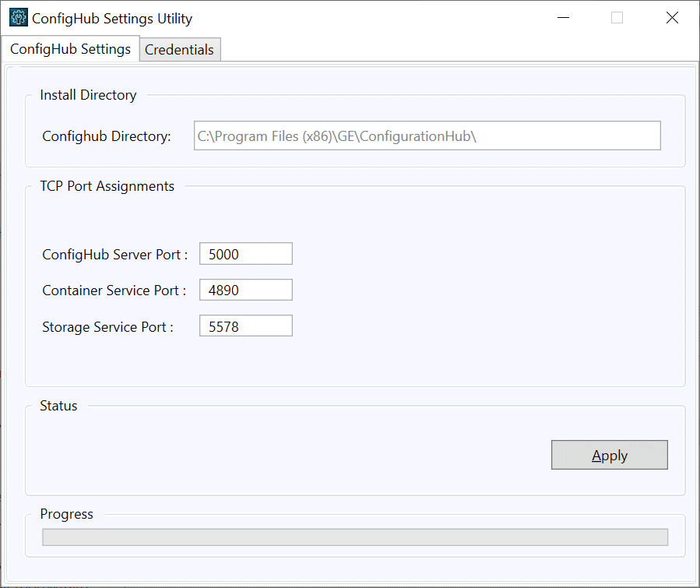Click the Progress group label
This screenshot has width=700, height=588.
(66, 514)
